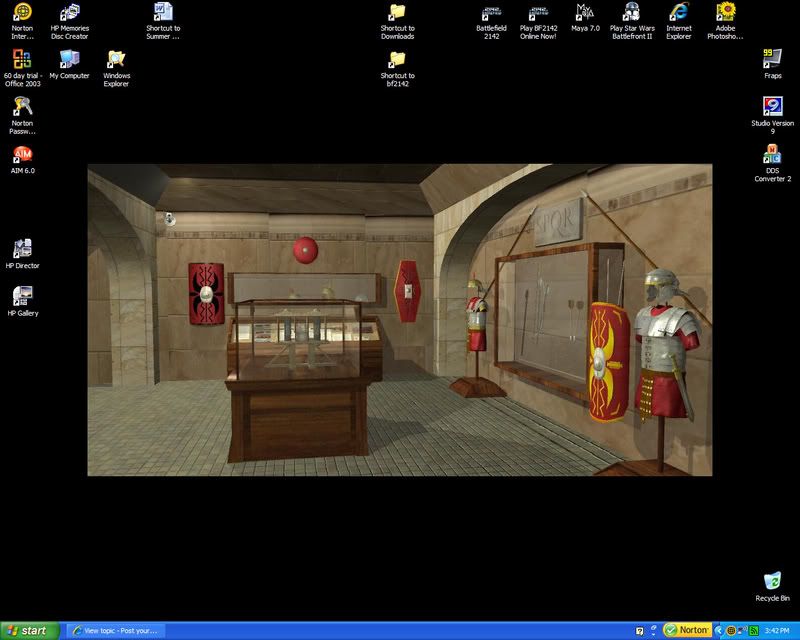Open the Windows Explorer shortcut
This screenshot has height=640, width=800.
(116, 68)
